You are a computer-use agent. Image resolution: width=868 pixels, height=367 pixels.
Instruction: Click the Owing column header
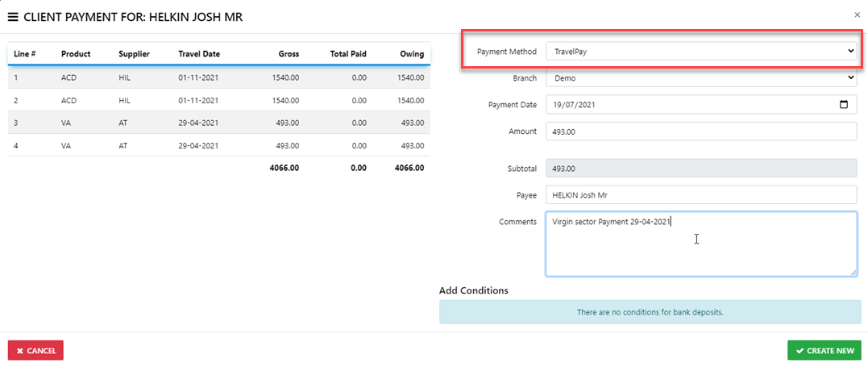point(411,54)
